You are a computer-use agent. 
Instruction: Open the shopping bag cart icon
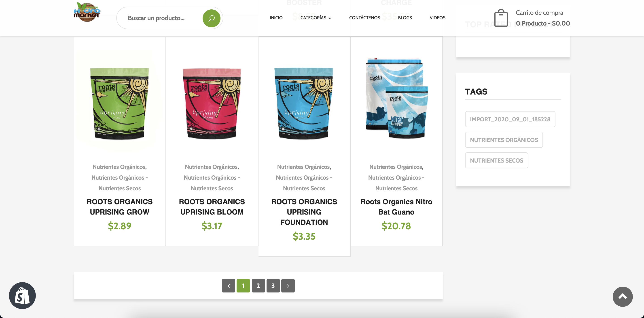(x=501, y=18)
